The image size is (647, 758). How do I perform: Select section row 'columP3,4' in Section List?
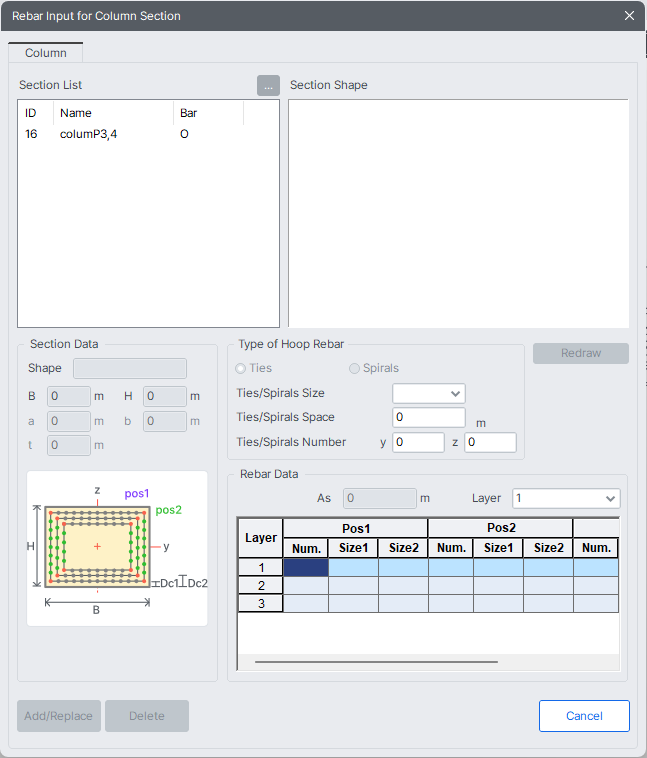pos(148,134)
